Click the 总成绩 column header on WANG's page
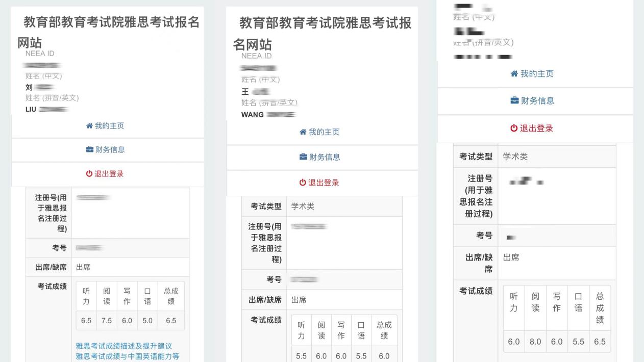The height and width of the screenshot is (362, 644). tap(384, 329)
